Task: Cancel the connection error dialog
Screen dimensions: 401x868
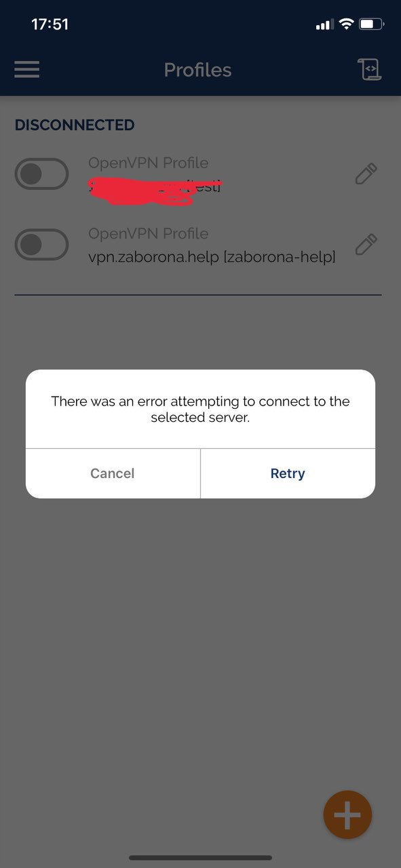Action: pos(113,473)
